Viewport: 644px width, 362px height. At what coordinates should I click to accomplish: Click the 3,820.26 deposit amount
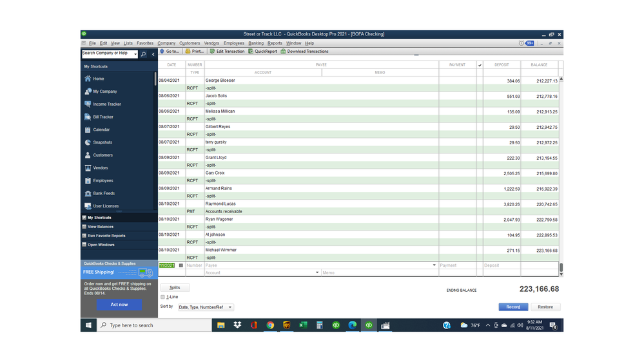point(512,204)
